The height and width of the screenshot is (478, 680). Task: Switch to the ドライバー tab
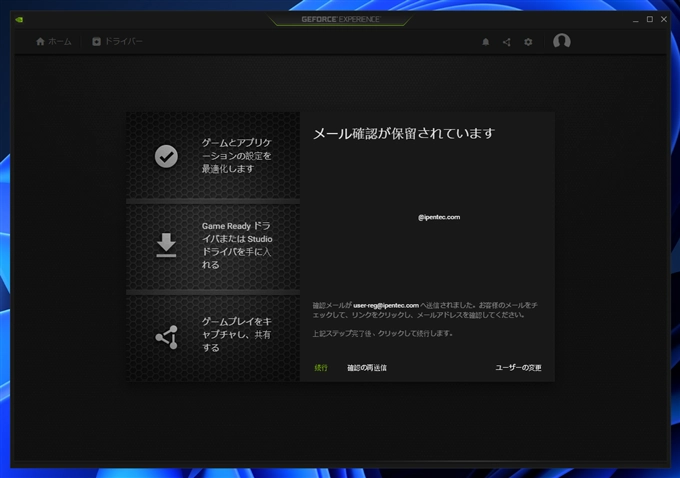118,42
